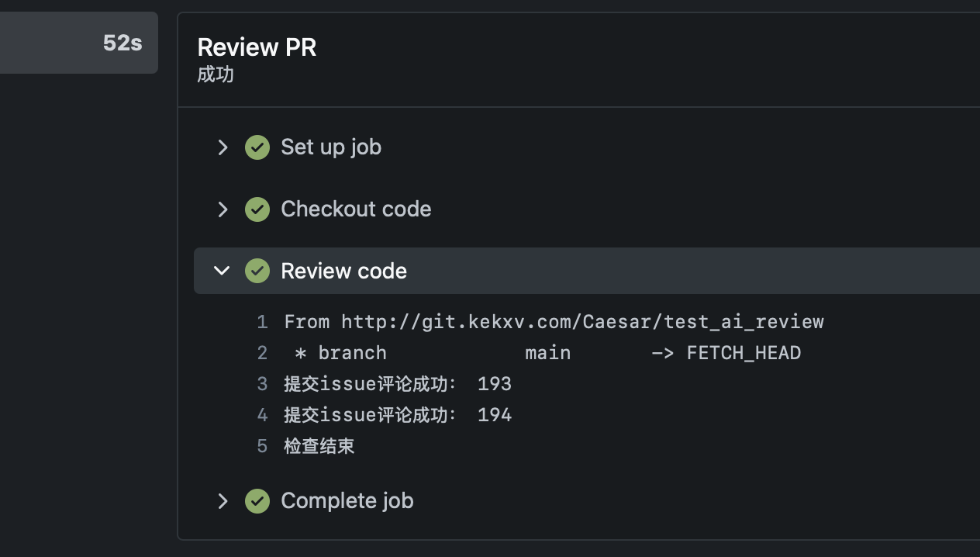Click log line number 1
Image resolution: width=980 pixels, height=557 pixels.
[x=262, y=322]
